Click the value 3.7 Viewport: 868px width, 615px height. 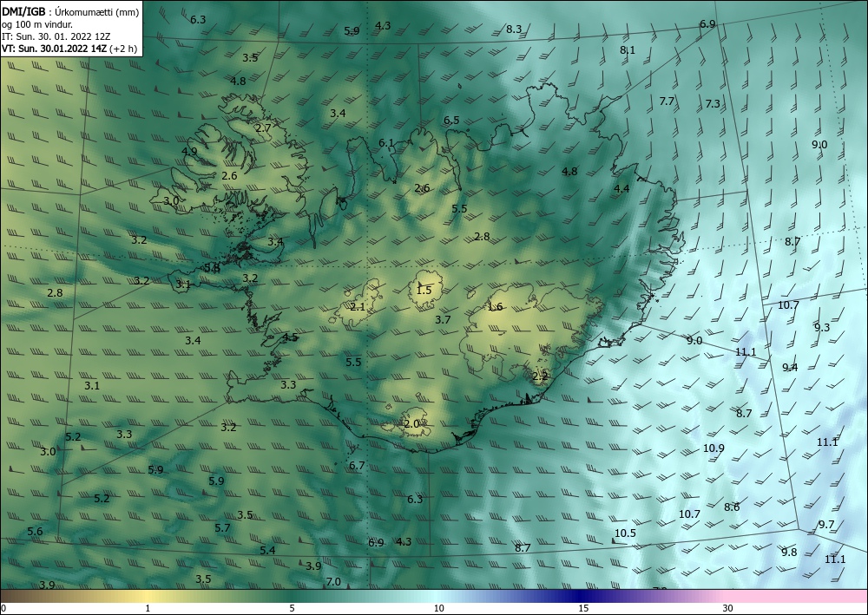[x=443, y=320]
